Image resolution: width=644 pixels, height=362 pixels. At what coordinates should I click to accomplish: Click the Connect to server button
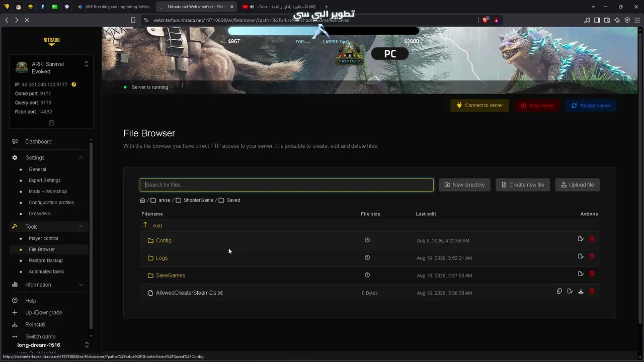click(479, 106)
